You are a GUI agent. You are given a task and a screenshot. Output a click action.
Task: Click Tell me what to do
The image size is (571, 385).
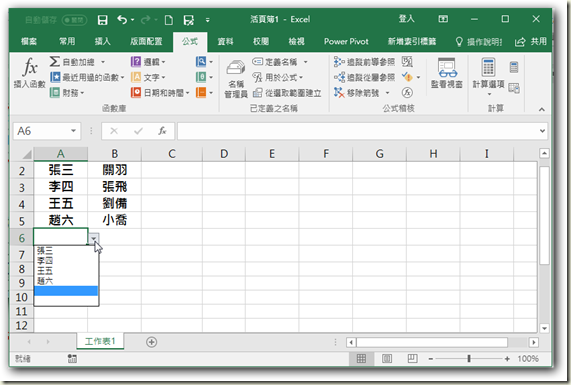(x=479, y=42)
